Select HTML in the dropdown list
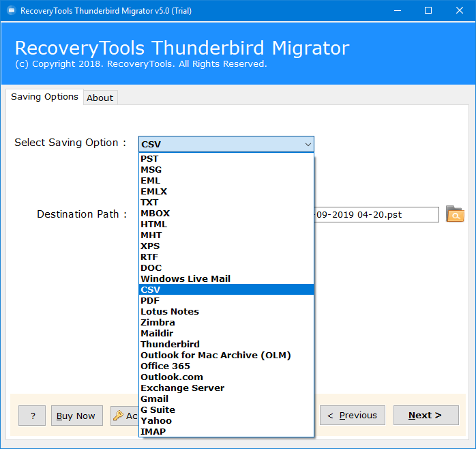 (226, 224)
